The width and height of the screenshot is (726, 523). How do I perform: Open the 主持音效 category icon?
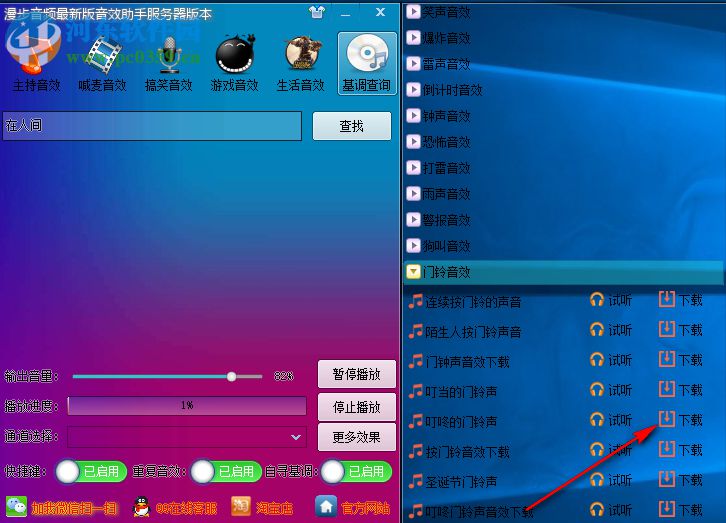(36, 62)
